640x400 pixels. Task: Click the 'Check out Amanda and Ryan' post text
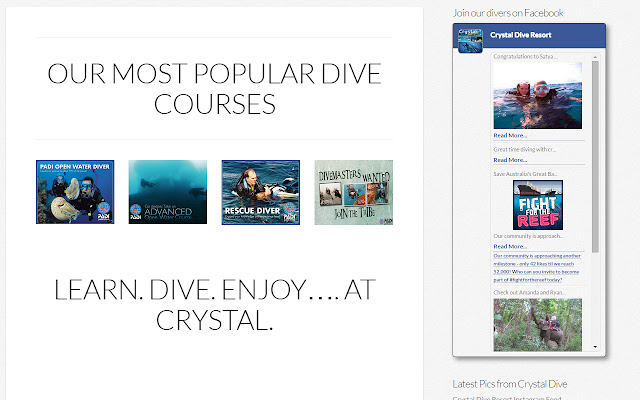[529, 292]
